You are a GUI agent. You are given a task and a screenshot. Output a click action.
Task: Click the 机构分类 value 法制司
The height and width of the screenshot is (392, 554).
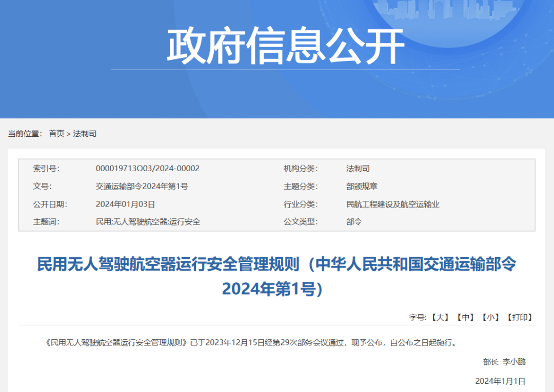coord(358,168)
